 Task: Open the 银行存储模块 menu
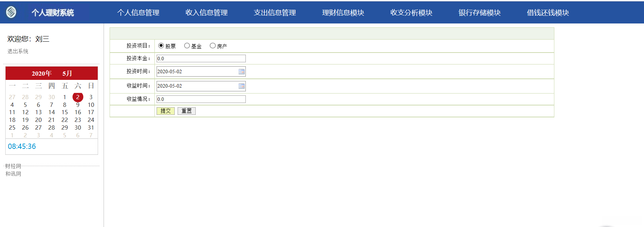tap(480, 13)
